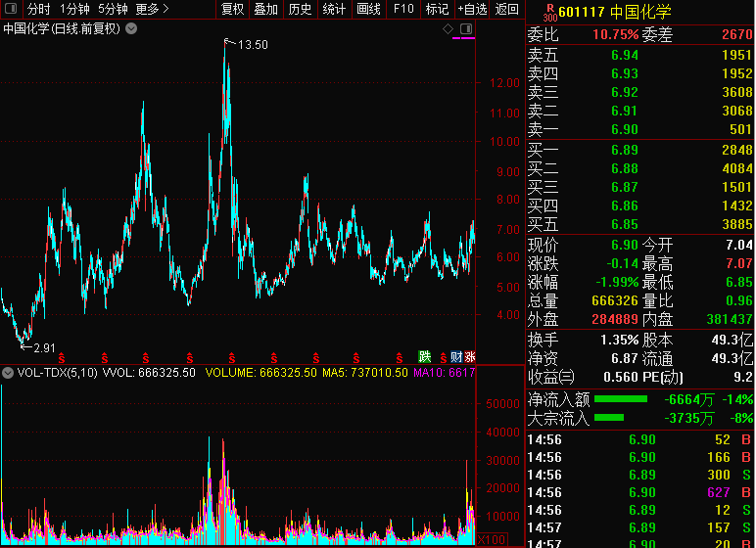
Task: Select the 卖二 6.91 ask row
Action: [x=640, y=111]
